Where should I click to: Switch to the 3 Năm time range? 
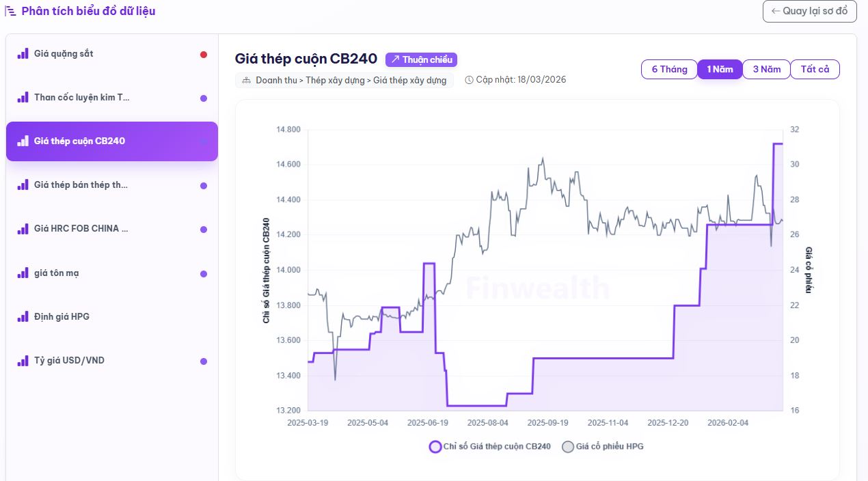[766, 69]
